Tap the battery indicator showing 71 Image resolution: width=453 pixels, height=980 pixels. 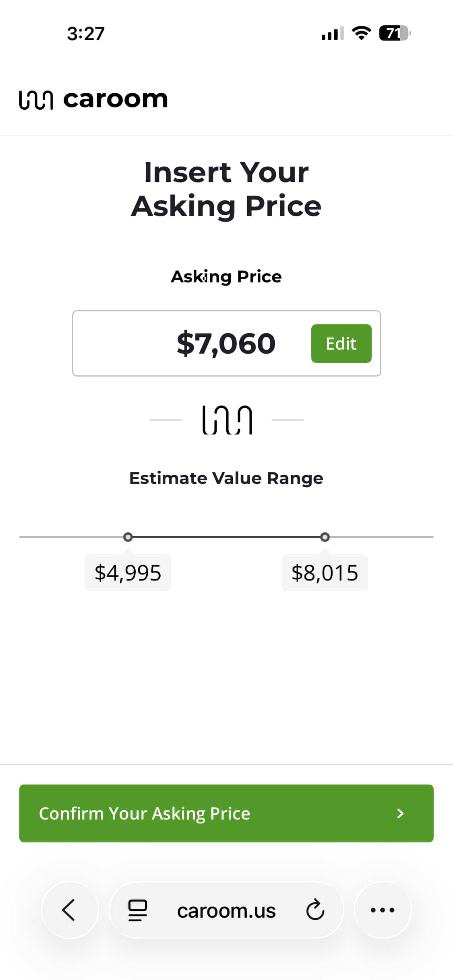click(x=394, y=33)
